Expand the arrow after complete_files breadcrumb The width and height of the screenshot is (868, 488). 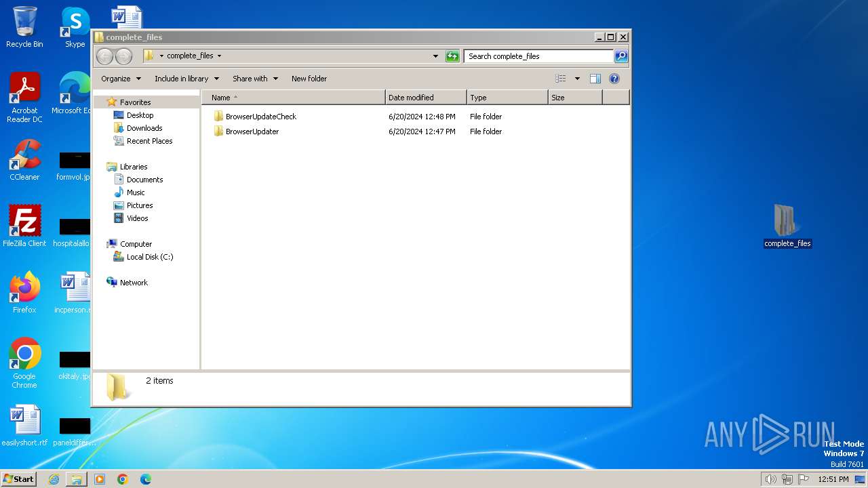tap(219, 56)
